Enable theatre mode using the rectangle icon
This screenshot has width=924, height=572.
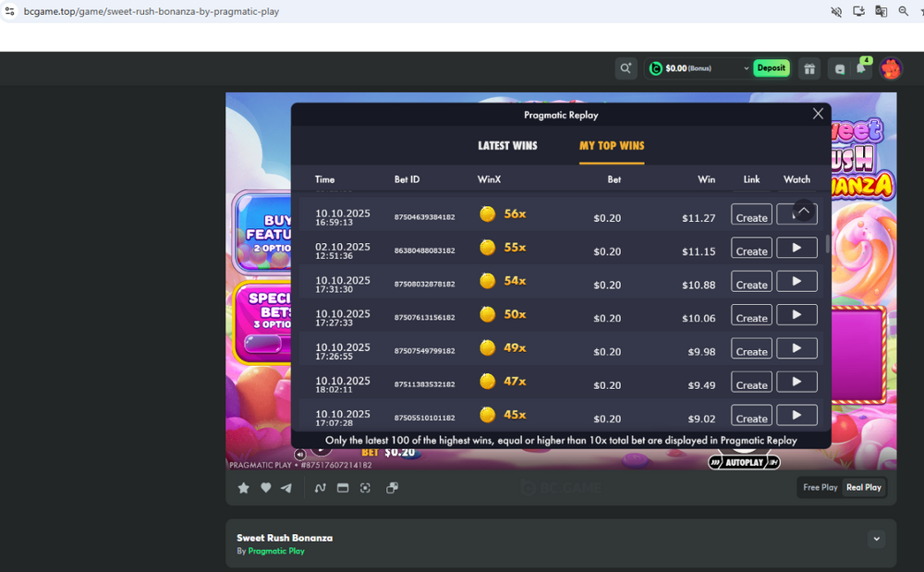pyautogui.click(x=342, y=487)
